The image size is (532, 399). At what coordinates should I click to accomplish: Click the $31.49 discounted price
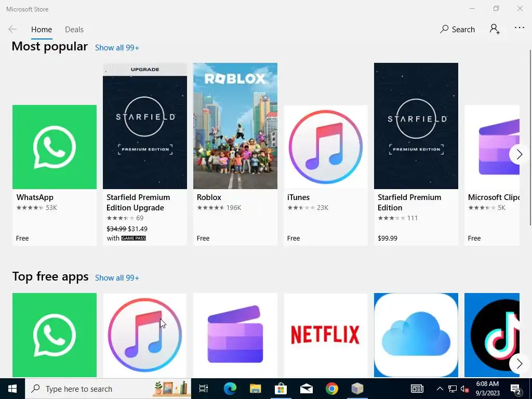(138, 229)
